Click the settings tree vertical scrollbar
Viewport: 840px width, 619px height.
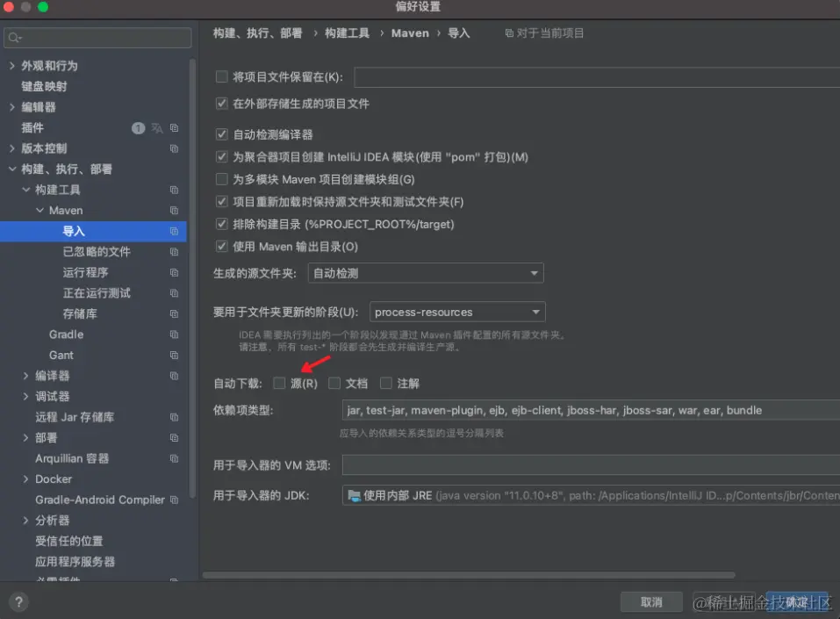192,278
